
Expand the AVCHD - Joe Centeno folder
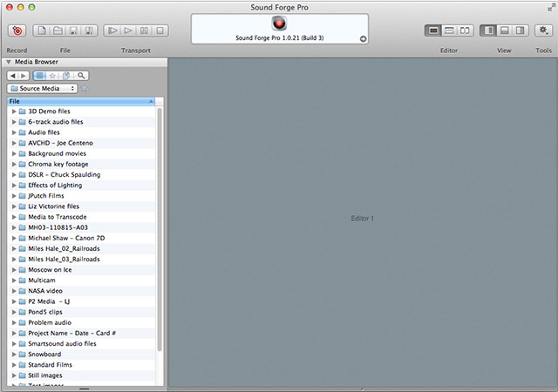[14, 143]
